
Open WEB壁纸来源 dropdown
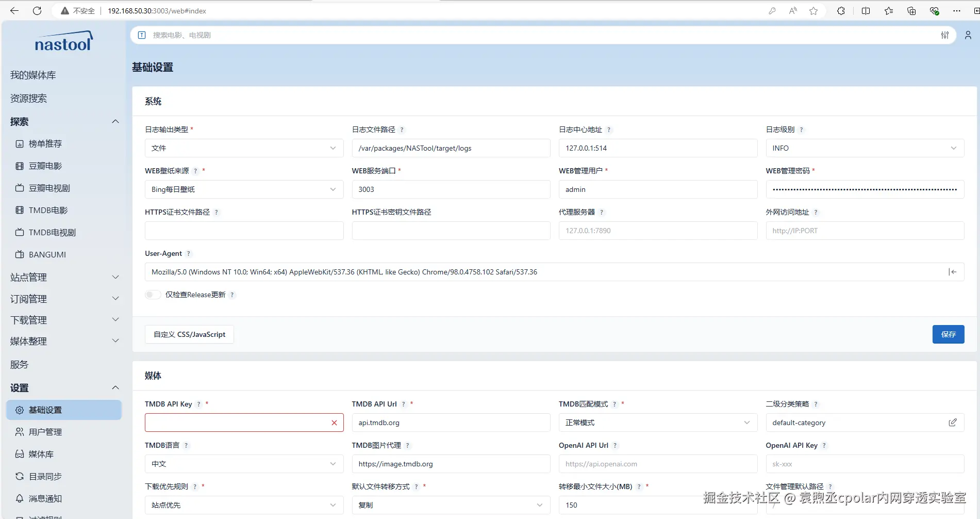click(244, 189)
